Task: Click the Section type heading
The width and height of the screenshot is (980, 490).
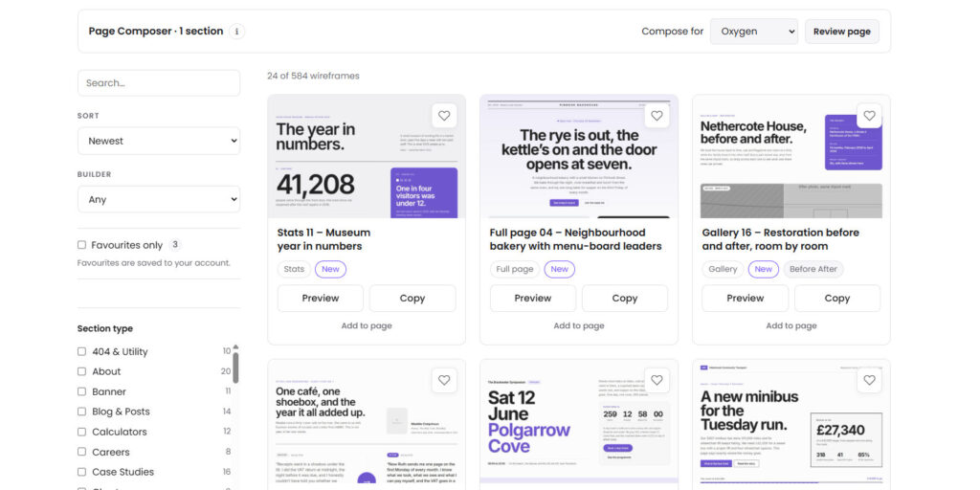Action: tap(105, 329)
